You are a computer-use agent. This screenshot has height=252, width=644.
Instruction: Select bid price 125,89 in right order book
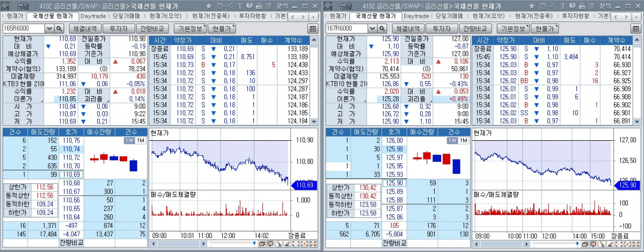point(395,192)
